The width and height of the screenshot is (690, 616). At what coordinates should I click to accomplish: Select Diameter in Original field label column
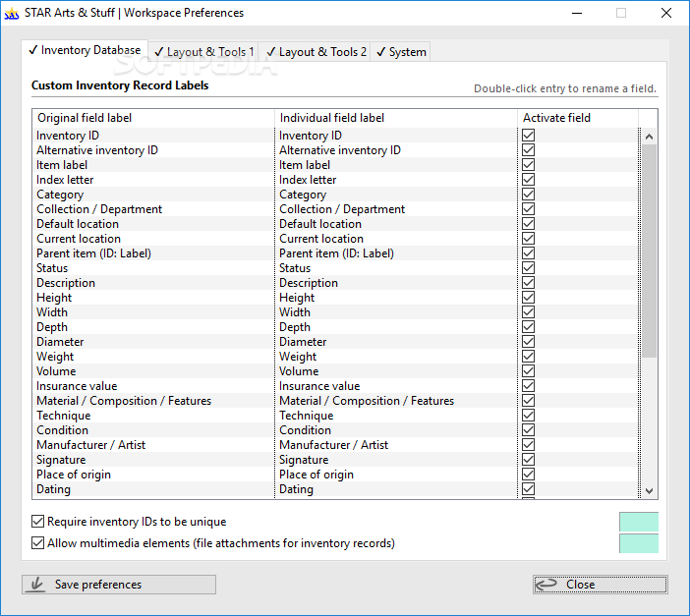click(x=60, y=342)
